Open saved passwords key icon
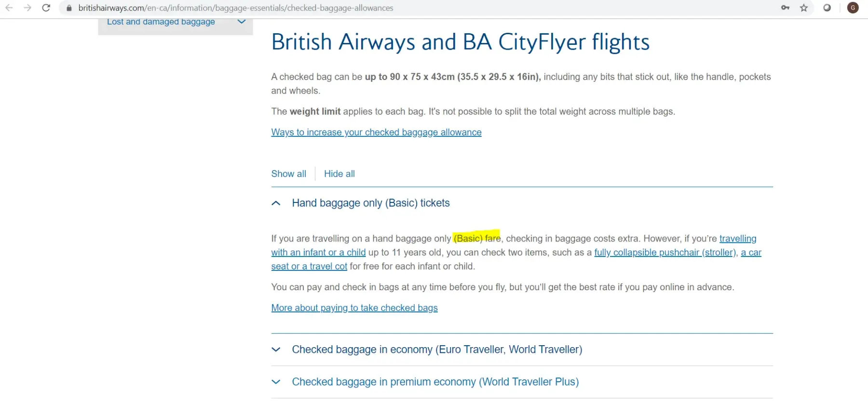This screenshot has width=868, height=403. tap(785, 8)
